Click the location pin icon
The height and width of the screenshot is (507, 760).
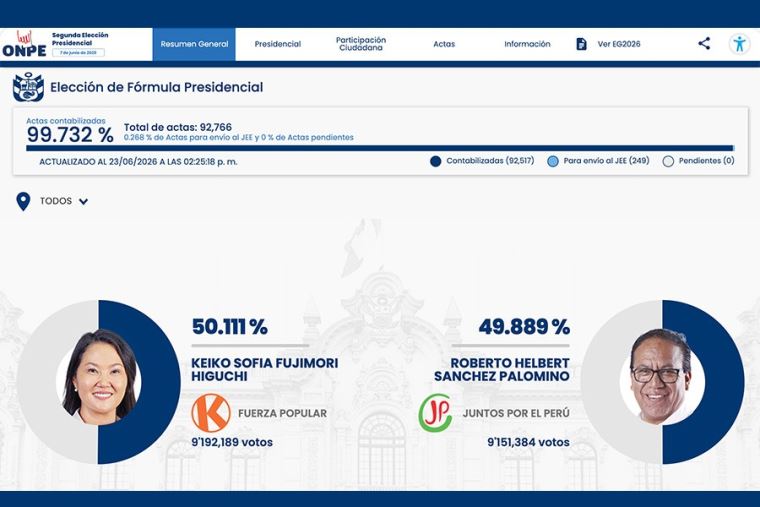click(x=23, y=201)
